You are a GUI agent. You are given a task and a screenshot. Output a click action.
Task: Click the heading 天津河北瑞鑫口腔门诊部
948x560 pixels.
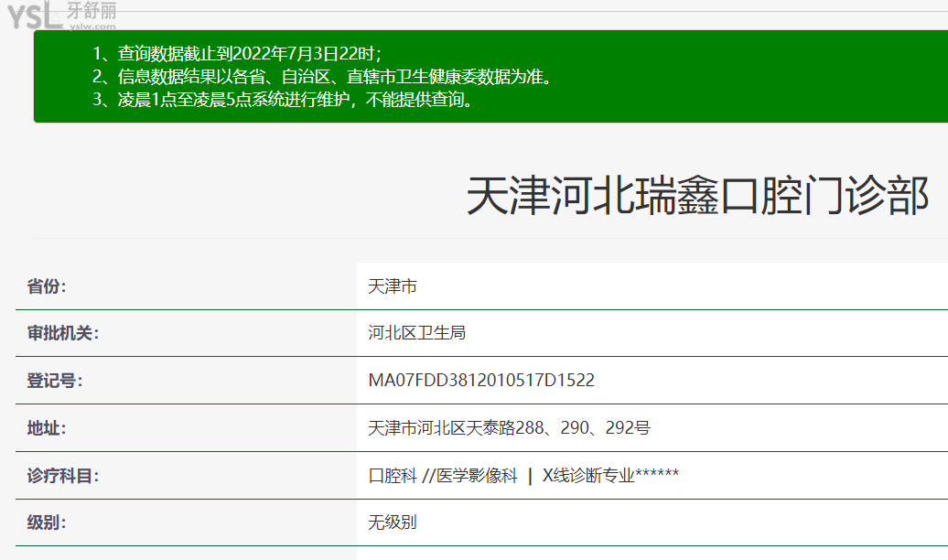coord(697,196)
